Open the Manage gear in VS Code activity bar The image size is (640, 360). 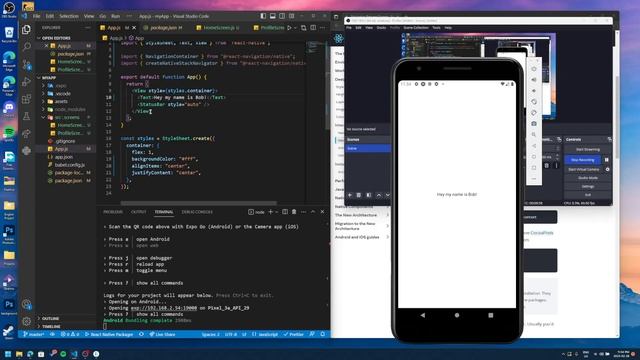(27, 321)
